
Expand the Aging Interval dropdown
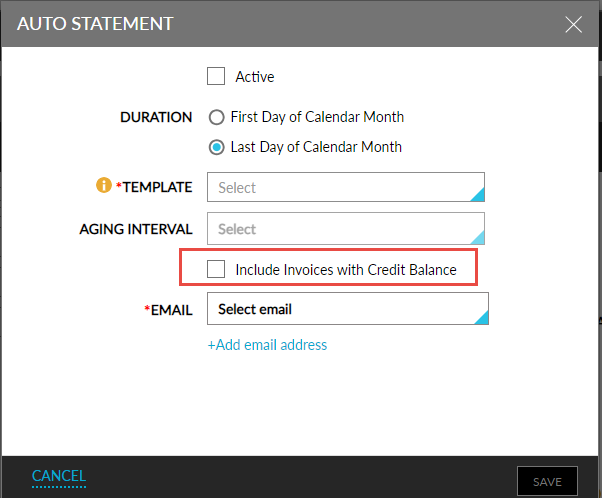coord(340,229)
